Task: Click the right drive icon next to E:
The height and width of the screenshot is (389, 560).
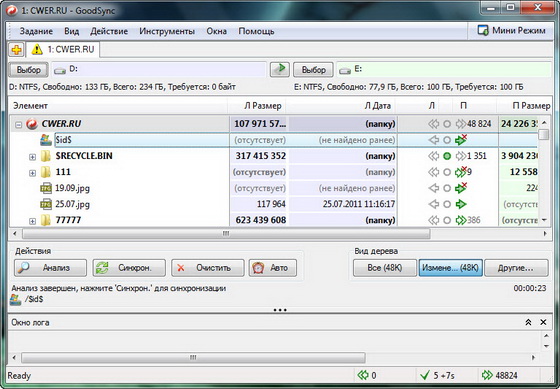Action: pos(345,70)
